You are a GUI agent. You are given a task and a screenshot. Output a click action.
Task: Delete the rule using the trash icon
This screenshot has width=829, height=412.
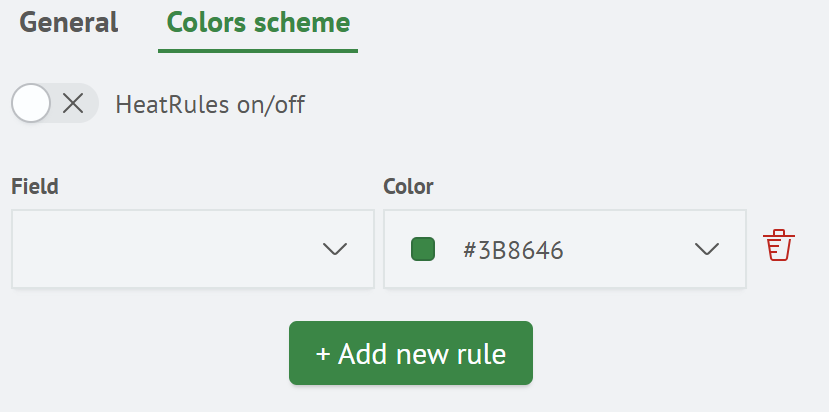click(778, 246)
